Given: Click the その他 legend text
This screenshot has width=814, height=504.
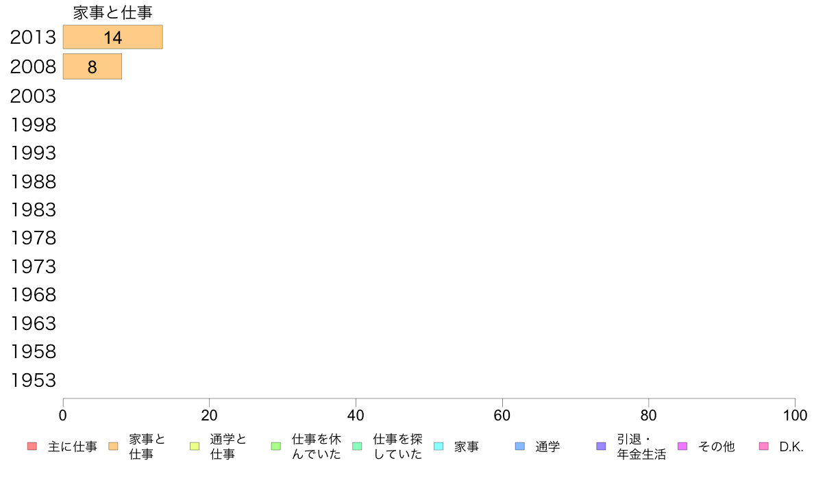Looking at the screenshot, I should pos(717,447).
